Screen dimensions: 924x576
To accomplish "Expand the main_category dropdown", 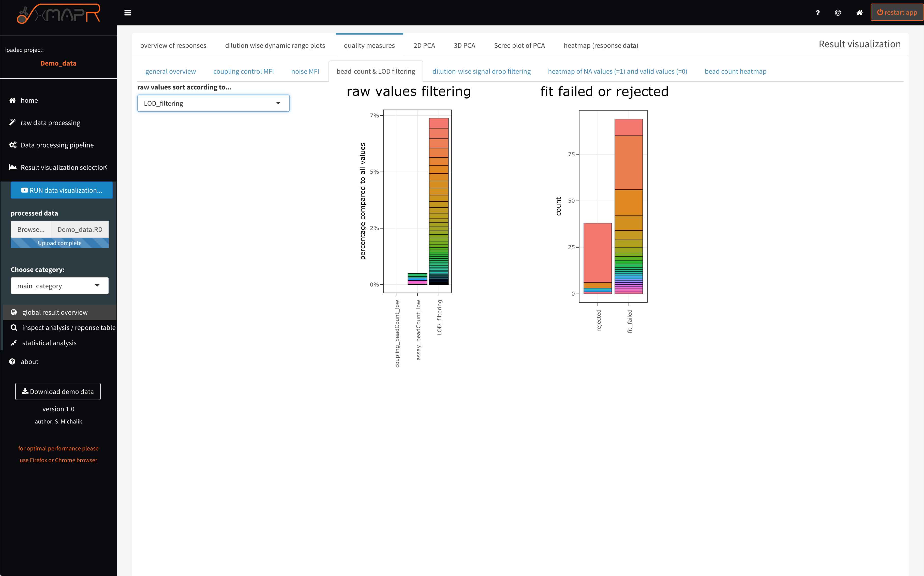I will coord(59,285).
